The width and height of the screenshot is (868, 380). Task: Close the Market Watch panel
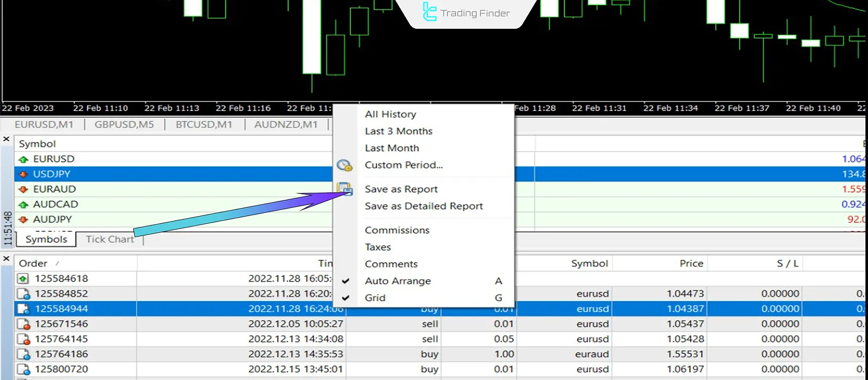[7, 140]
